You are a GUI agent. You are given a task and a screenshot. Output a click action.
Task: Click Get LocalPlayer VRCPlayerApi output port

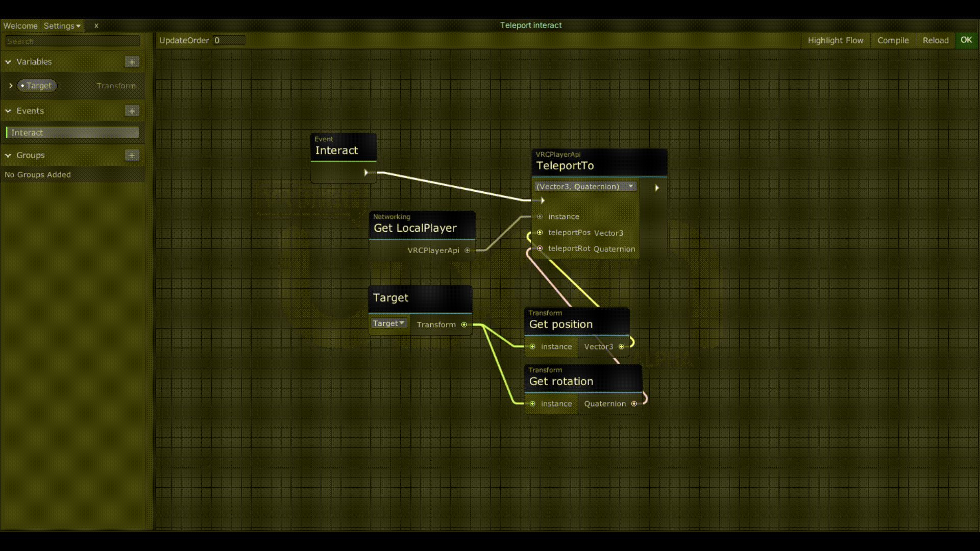click(x=467, y=251)
